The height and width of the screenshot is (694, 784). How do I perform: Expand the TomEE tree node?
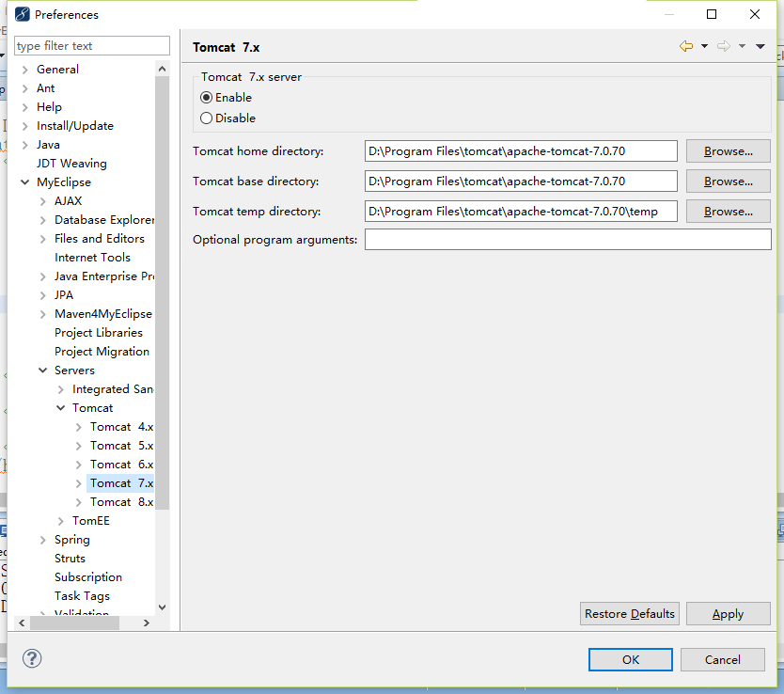(61, 521)
